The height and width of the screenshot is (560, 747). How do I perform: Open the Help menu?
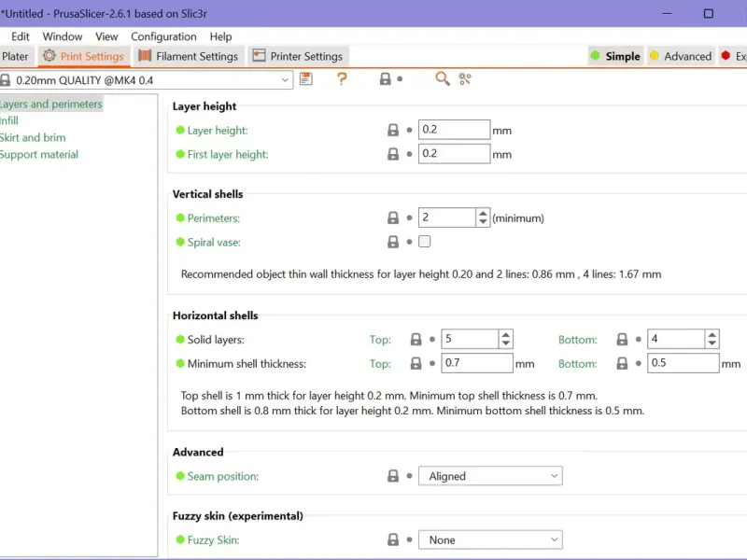[x=220, y=36]
